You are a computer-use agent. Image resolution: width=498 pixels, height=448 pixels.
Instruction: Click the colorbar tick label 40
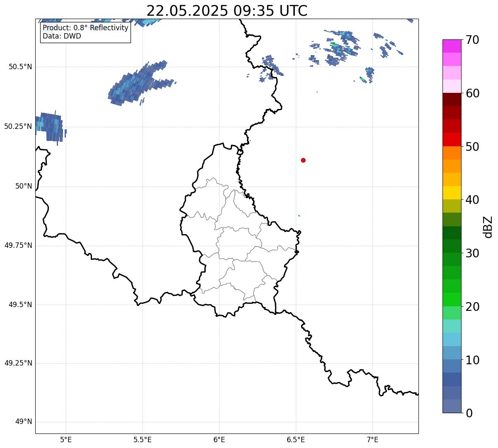point(472,200)
